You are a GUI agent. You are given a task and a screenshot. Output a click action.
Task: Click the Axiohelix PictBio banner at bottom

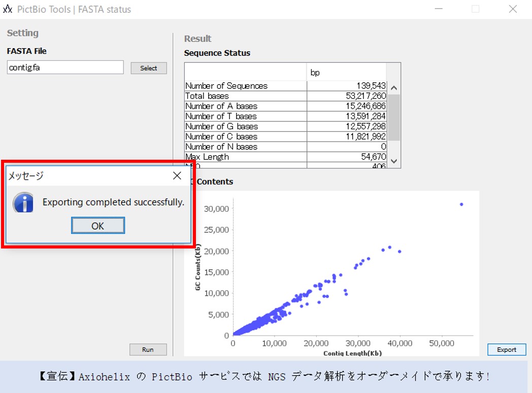265,376
